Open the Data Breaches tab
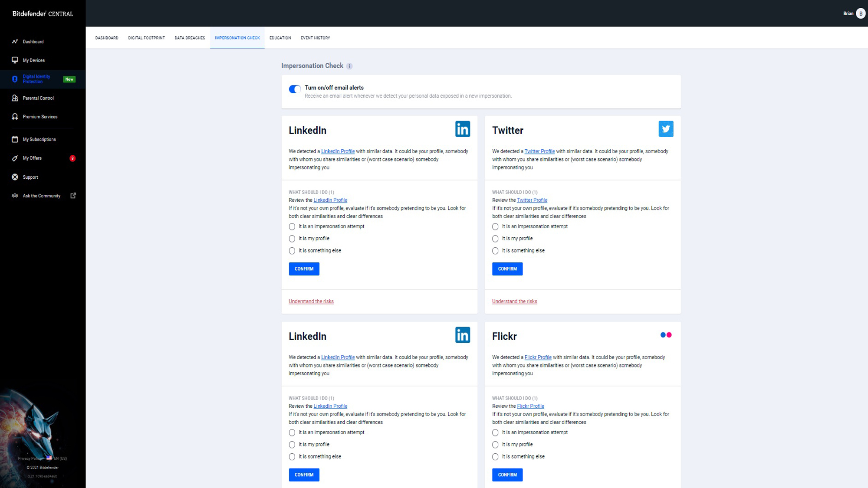 coord(190,38)
